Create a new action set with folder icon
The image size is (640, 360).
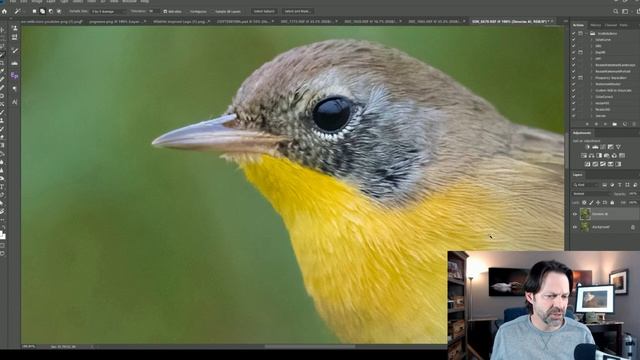point(615,124)
